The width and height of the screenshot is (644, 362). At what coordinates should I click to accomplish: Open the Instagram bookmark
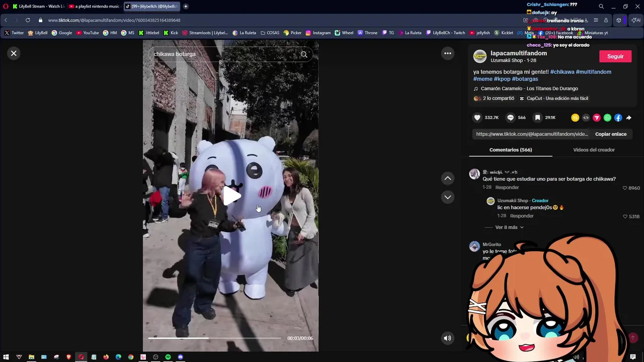pyautogui.click(x=318, y=33)
